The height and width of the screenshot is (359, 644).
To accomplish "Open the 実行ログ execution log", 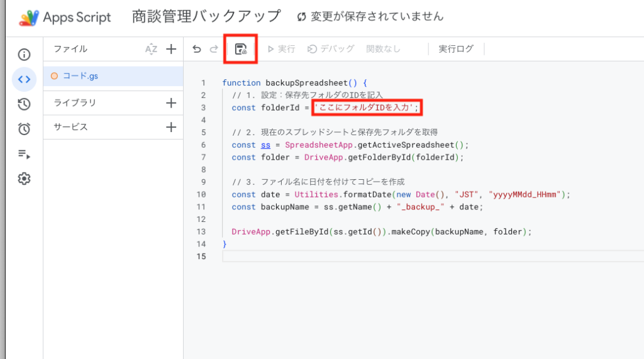I will point(456,49).
